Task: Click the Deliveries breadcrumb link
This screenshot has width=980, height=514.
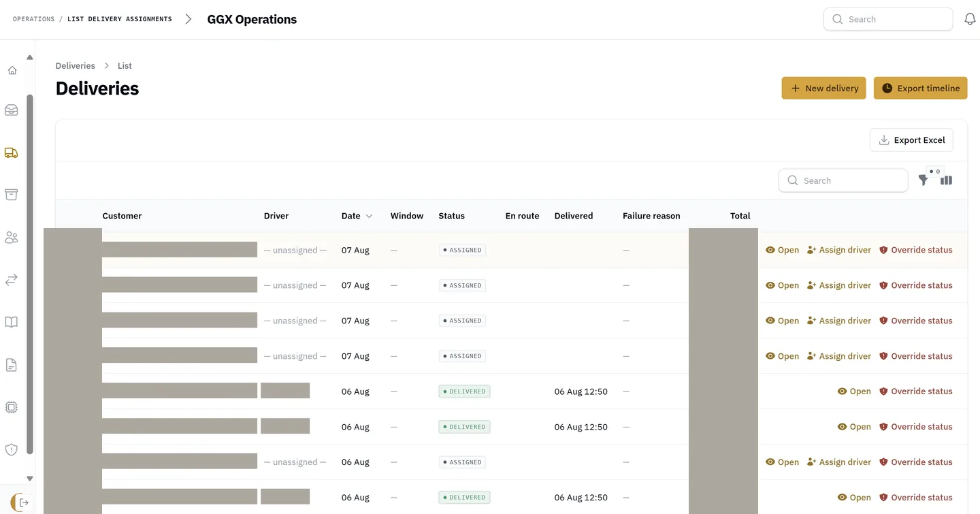Action: pyautogui.click(x=75, y=66)
